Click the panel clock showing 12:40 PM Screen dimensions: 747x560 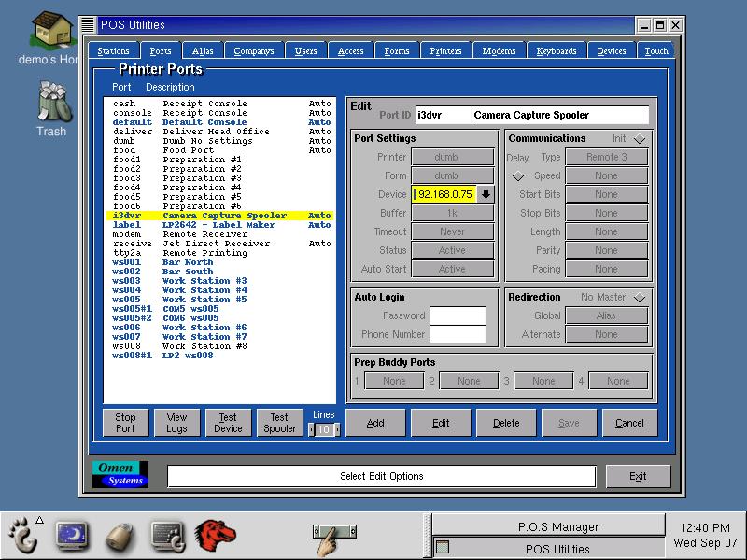click(x=705, y=535)
